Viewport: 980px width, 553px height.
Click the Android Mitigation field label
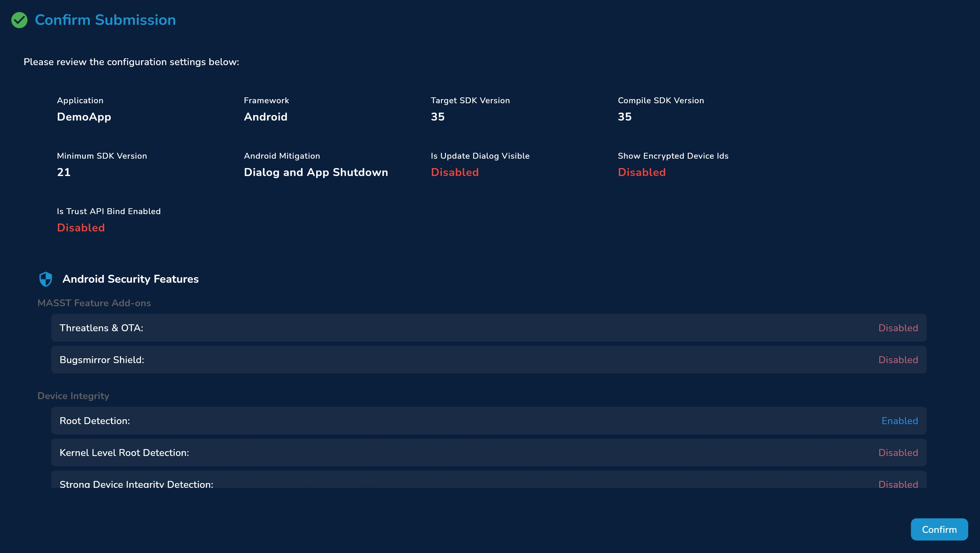pos(282,156)
